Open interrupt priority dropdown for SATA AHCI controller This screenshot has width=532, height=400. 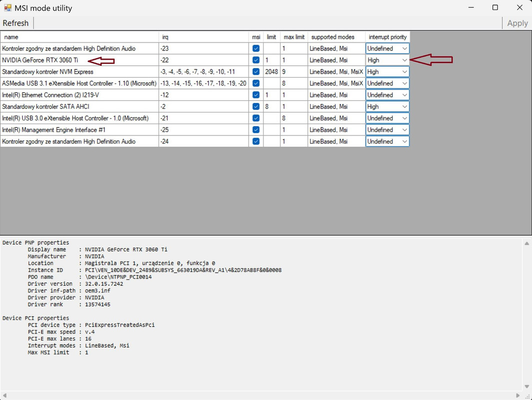tap(387, 106)
